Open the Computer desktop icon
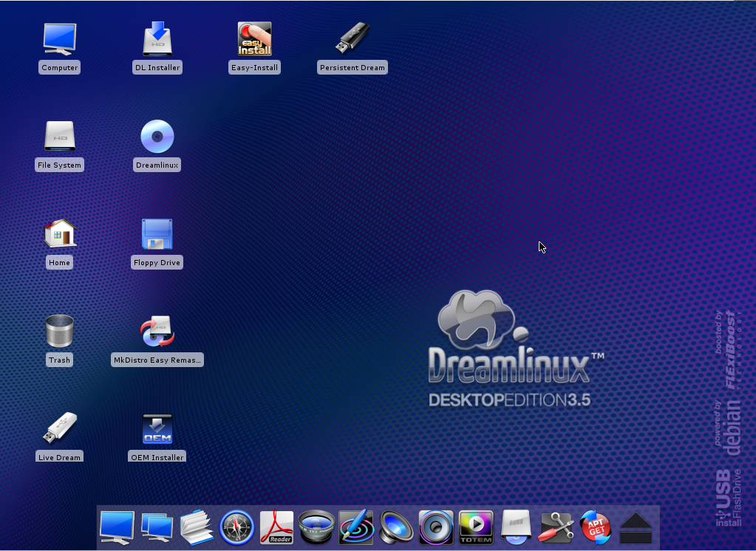Screen dimensions: 756x551 [59, 40]
